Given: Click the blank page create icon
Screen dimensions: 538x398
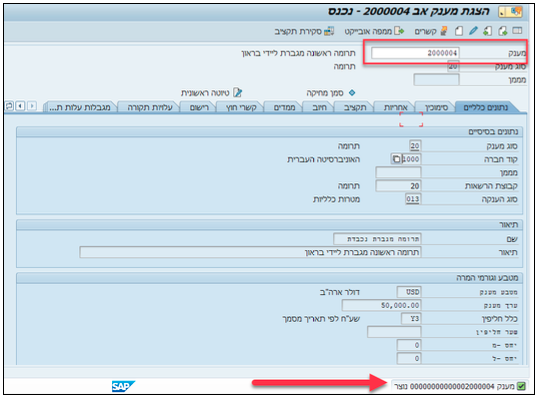Looking at the screenshot, I should [459, 31].
